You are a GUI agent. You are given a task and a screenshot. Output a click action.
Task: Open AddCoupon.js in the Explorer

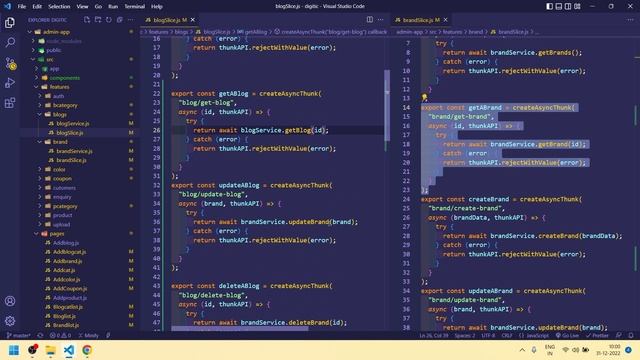click(x=70, y=289)
